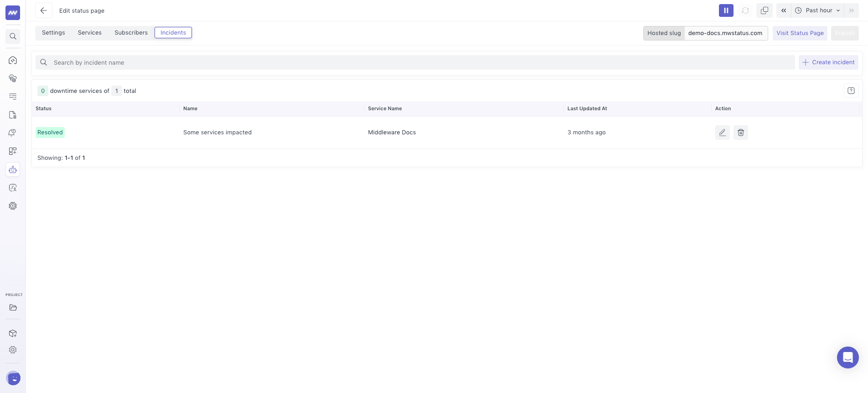
Task: Select the Incidents tab
Action: pyautogui.click(x=173, y=33)
